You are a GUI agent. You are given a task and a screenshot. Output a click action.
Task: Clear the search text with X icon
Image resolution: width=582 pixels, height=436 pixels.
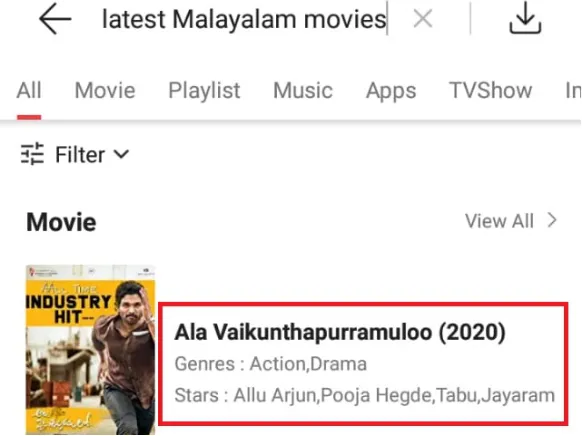[423, 19]
